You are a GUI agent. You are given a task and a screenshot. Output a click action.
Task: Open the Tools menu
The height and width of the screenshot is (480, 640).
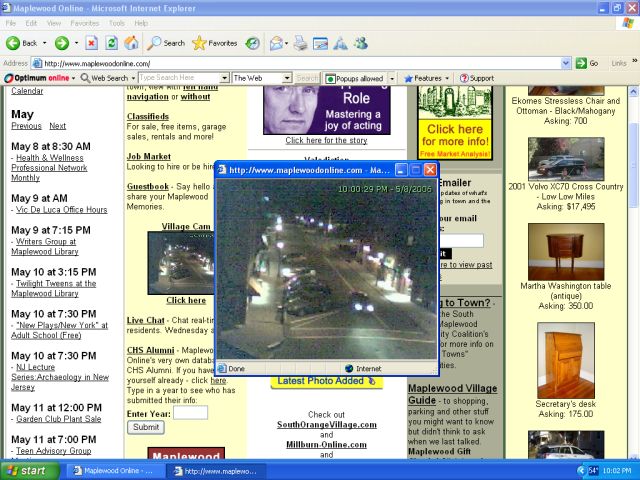point(117,23)
